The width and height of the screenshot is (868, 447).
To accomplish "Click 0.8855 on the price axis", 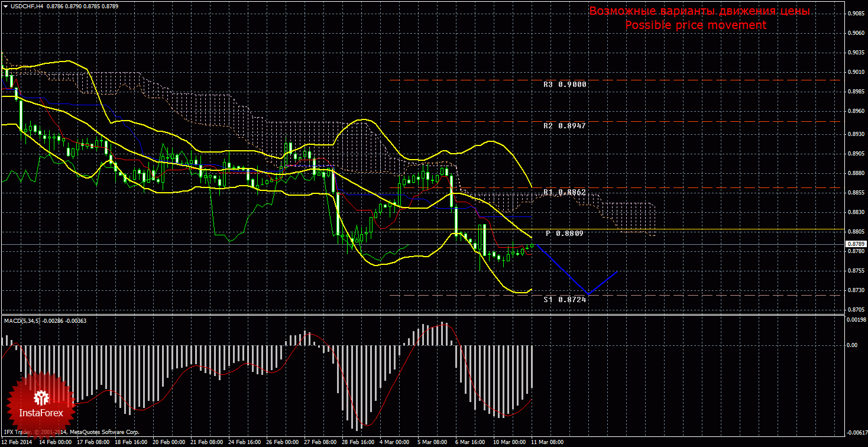I will click(855, 193).
